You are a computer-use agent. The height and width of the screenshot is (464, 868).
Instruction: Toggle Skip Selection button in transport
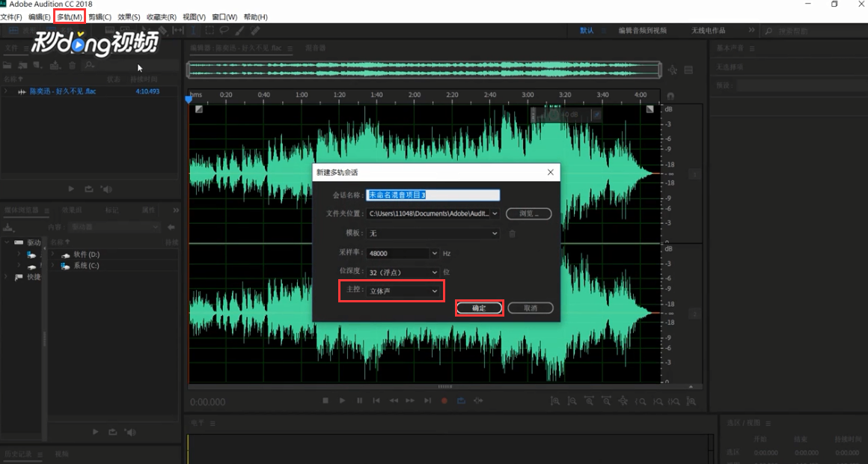[478, 400]
